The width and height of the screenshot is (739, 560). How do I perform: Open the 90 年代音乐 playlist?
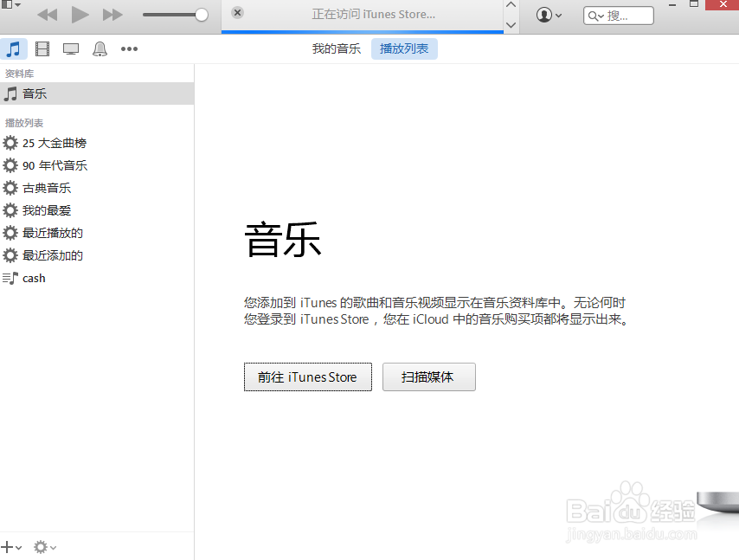(97, 165)
